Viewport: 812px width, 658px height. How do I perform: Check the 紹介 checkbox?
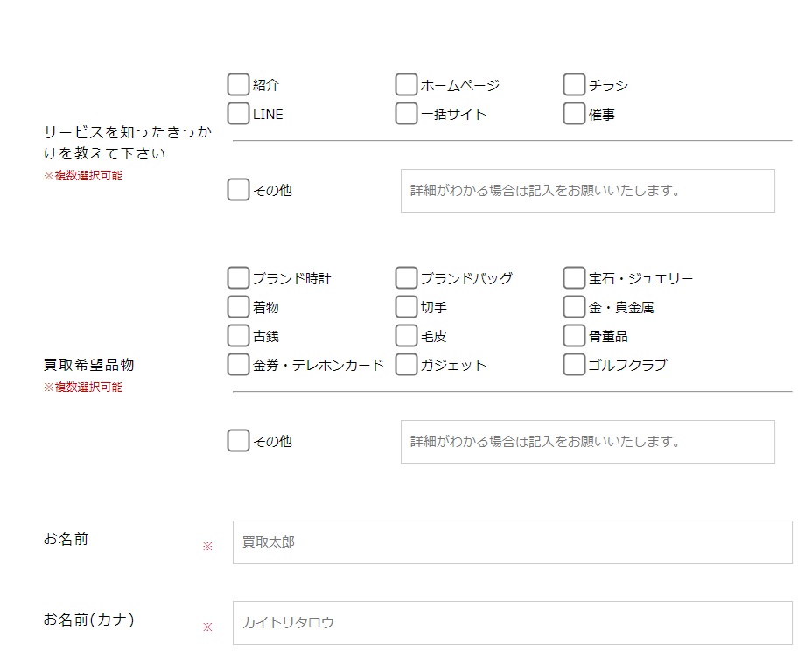tap(238, 84)
